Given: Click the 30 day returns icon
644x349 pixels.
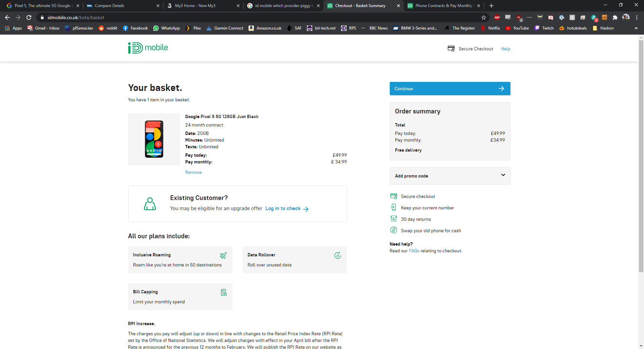Looking at the screenshot, I should pos(394,219).
